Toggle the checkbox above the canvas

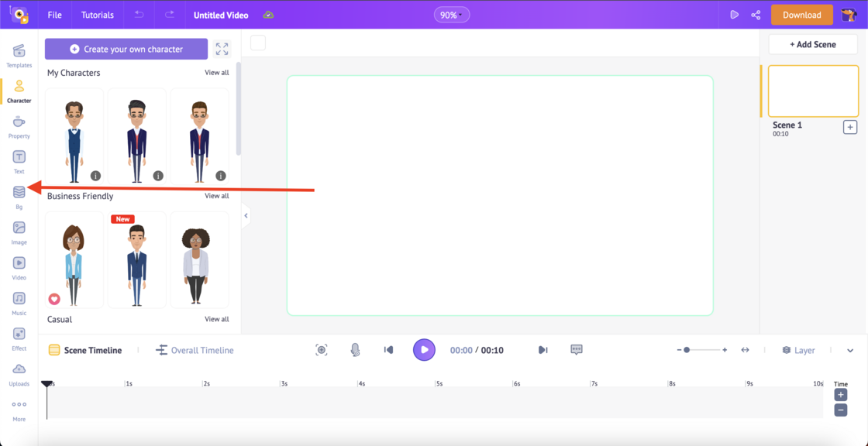[258, 43]
